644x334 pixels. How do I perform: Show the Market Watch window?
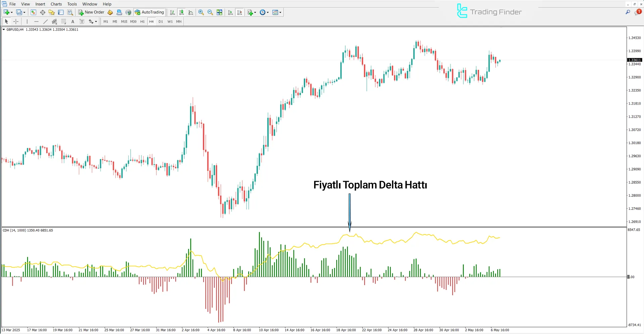pyautogui.click(x=33, y=12)
